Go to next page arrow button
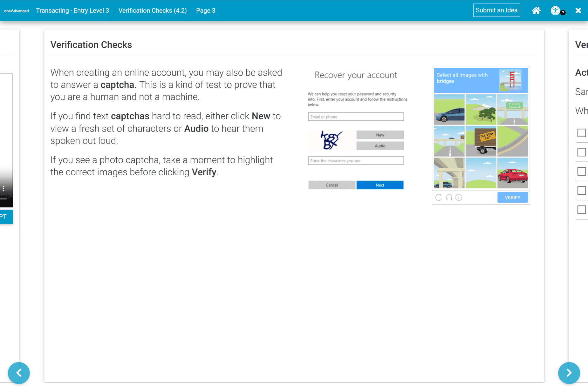 569,373
